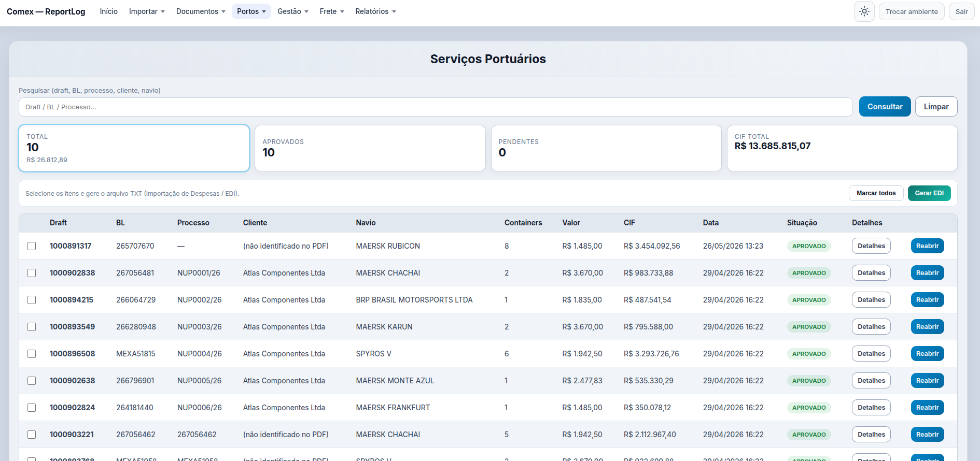Viewport: 980px width, 461px height.
Task: Open the Importar dropdown menu
Action: 147,11
